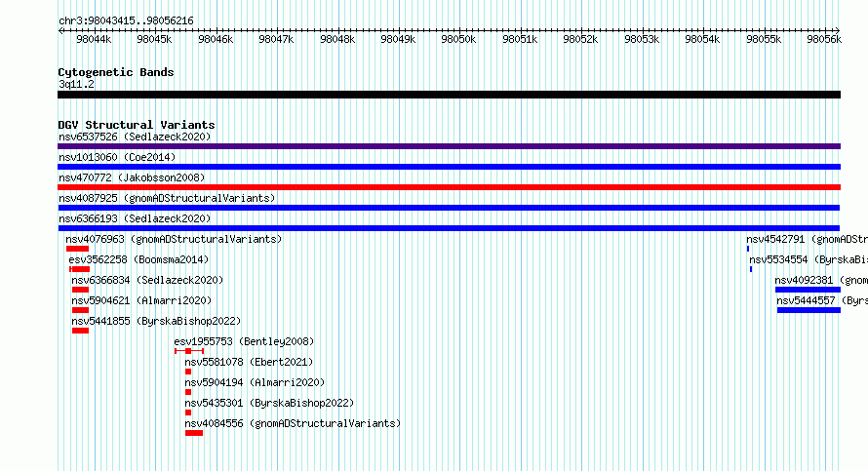The width and height of the screenshot is (868, 471).
Task: Click the nsv4542791 variant label
Action: (x=808, y=239)
